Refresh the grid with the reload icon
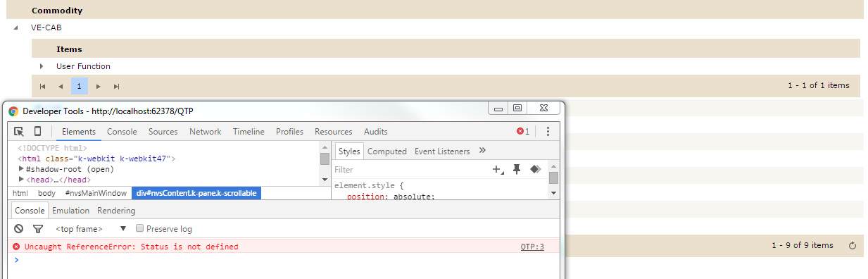 point(853,246)
